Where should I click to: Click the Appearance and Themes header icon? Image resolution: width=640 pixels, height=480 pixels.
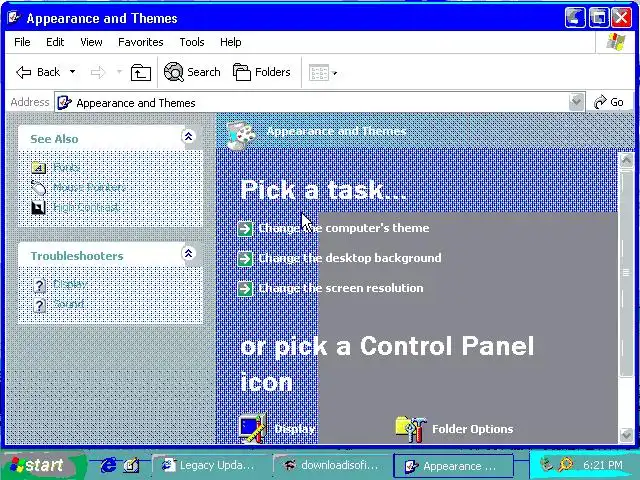click(x=241, y=134)
